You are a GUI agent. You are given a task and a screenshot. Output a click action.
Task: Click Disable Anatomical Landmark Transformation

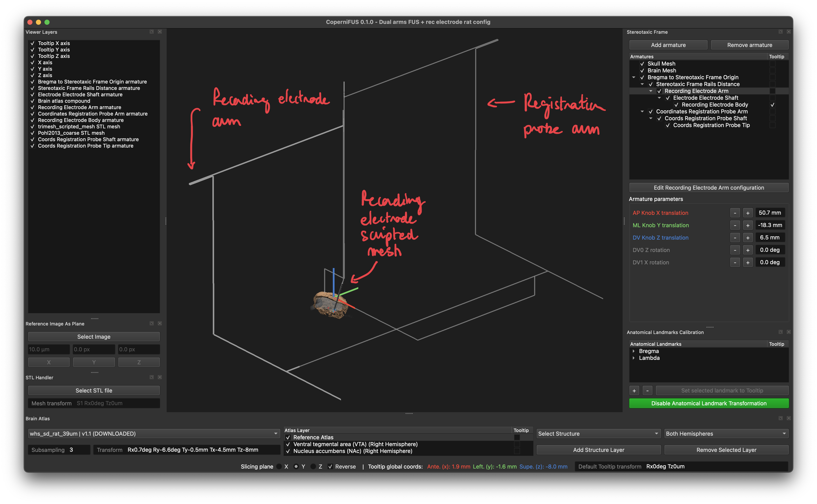709,403
